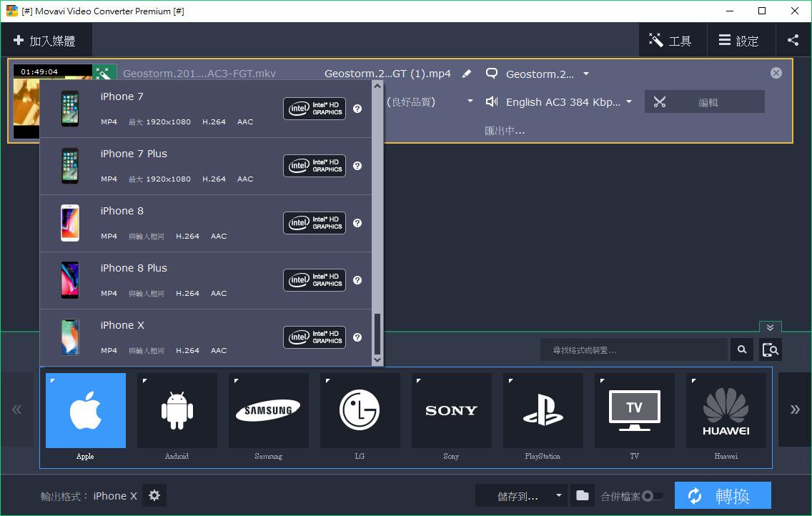Click the preset list scroll down arrow
812x516 pixels.
tap(377, 359)
